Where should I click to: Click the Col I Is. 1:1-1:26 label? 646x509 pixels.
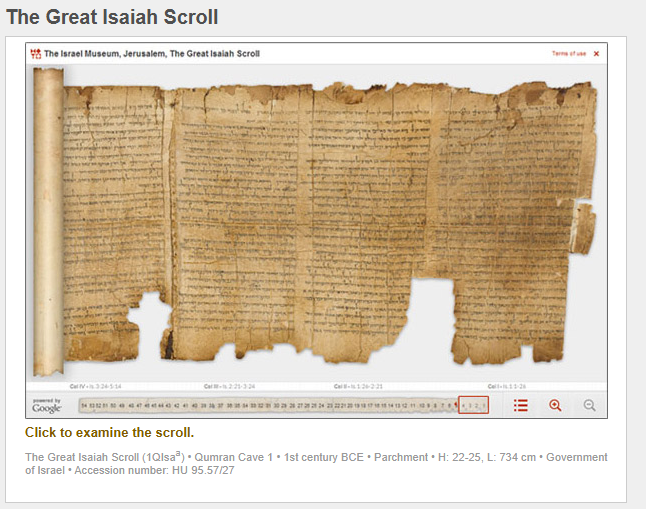(x=507, y=387)
